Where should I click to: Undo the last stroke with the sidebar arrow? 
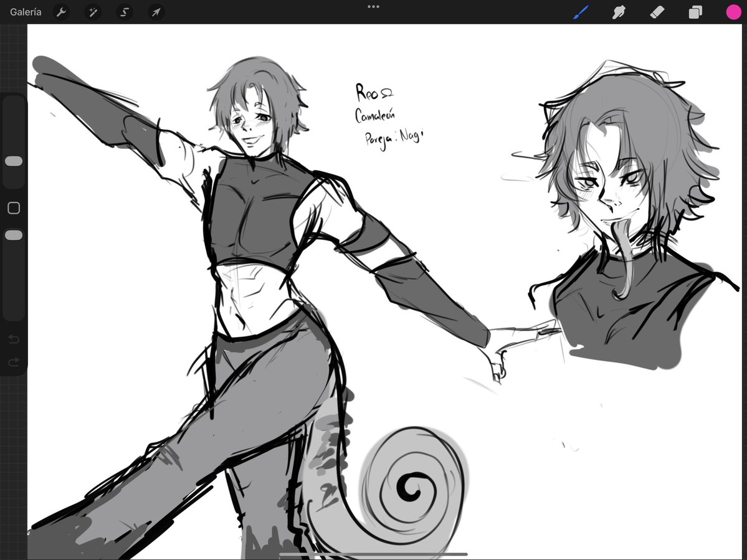pyautogui.click(x=14, y=339)
